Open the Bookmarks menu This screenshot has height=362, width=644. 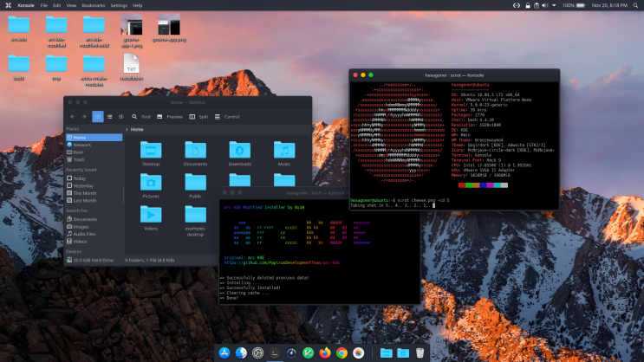coord(94,5)
